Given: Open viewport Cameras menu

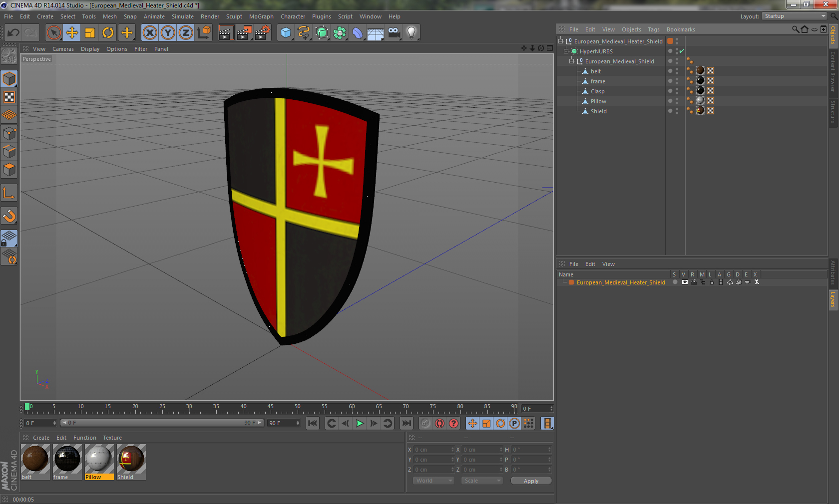Looking at the screenshot, I should [63, 49].
